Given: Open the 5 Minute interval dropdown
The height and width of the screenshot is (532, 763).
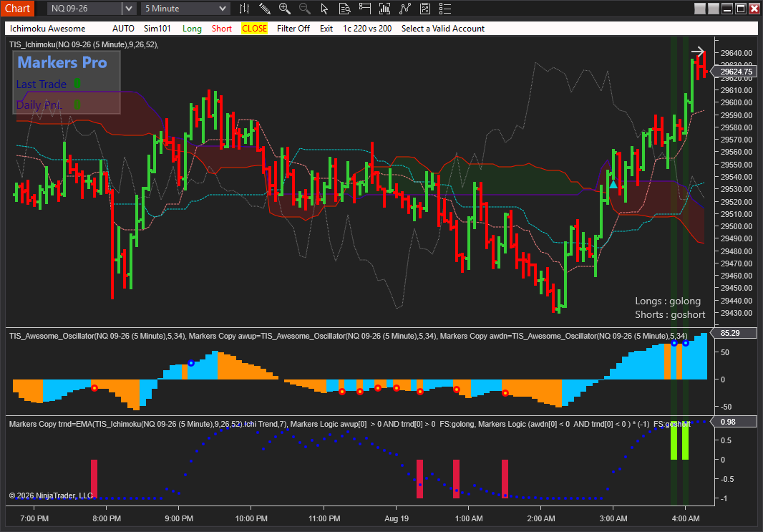Looking at the screenshot, I should click(185, 9).
